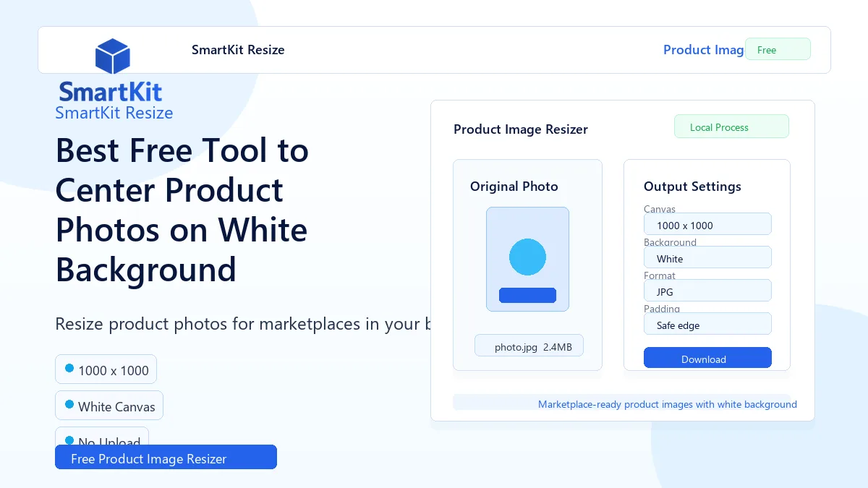Click the Original Photo heading
The image size is (868, 488).
click(514, 187)
